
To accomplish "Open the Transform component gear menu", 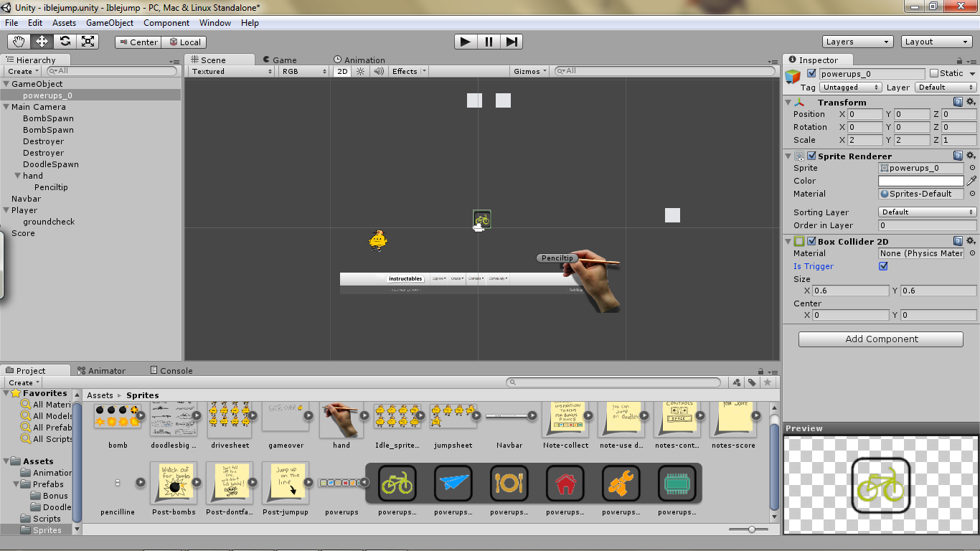I will tap(971, 103).
